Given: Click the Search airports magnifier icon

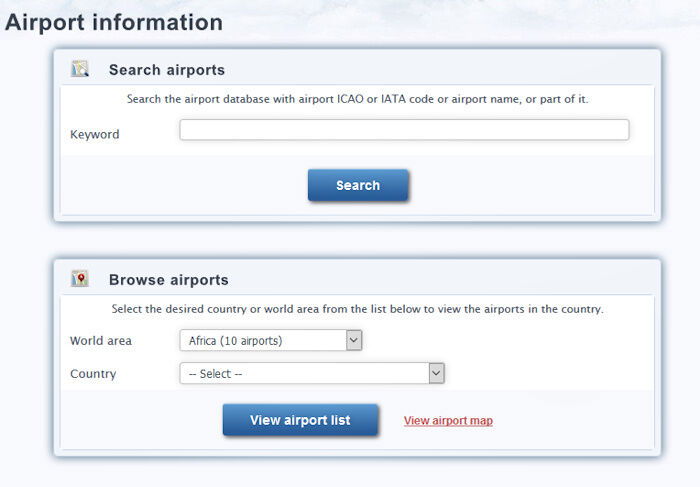Looking at the screenshot, I should [x=80, y=69].
